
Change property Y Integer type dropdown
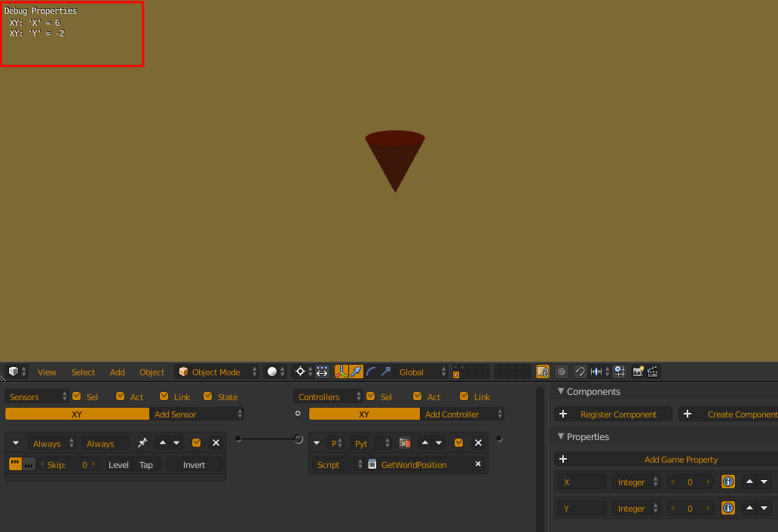(x=636, y=508)
